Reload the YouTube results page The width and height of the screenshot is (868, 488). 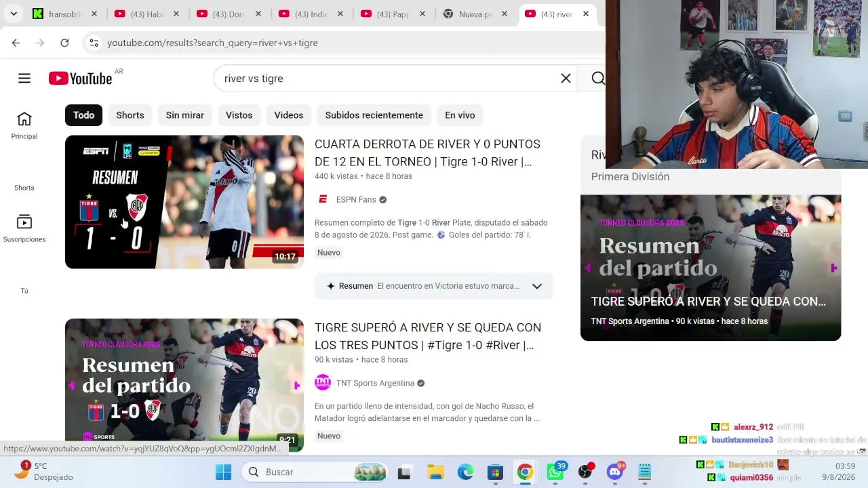tap(64, 43)
